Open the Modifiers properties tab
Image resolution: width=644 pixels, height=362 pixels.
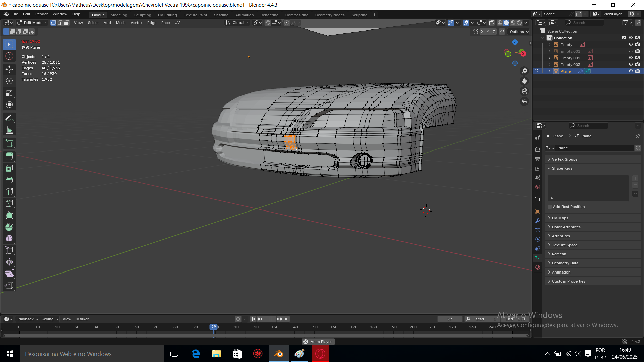click(538, 221)
